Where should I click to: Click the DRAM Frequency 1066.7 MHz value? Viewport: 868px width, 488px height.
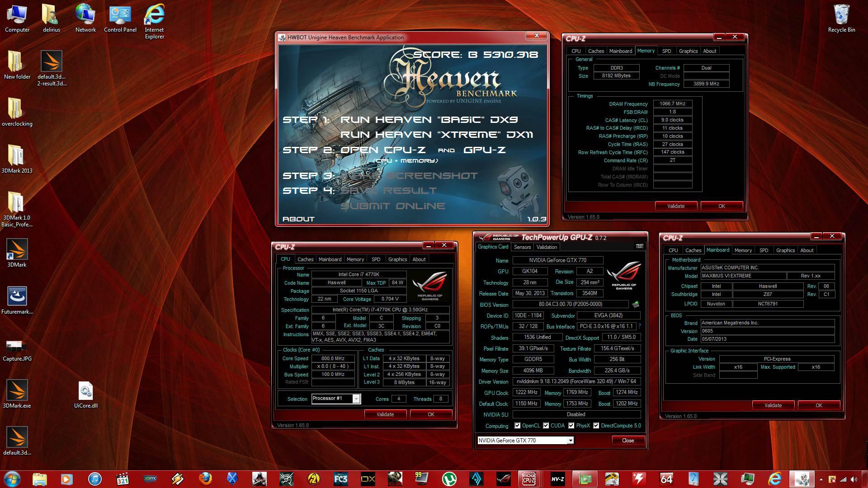pyautogui.click(x=672, y=104)
